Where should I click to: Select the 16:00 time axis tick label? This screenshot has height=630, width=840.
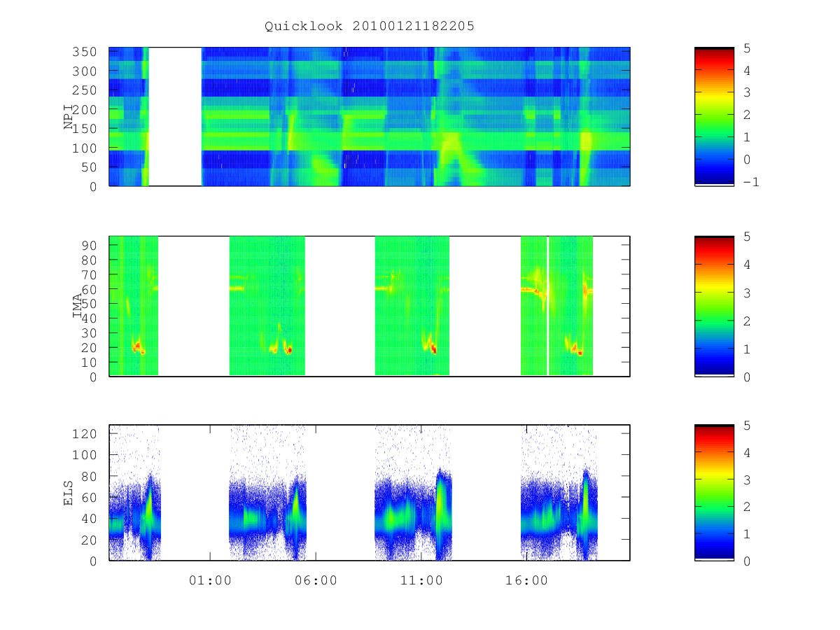[526, 580]
